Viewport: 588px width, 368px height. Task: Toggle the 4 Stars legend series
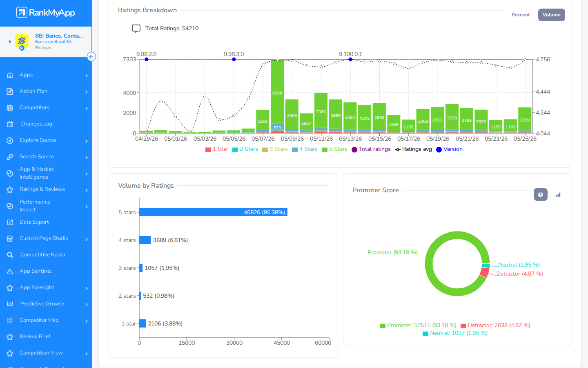tap(305, 149)
